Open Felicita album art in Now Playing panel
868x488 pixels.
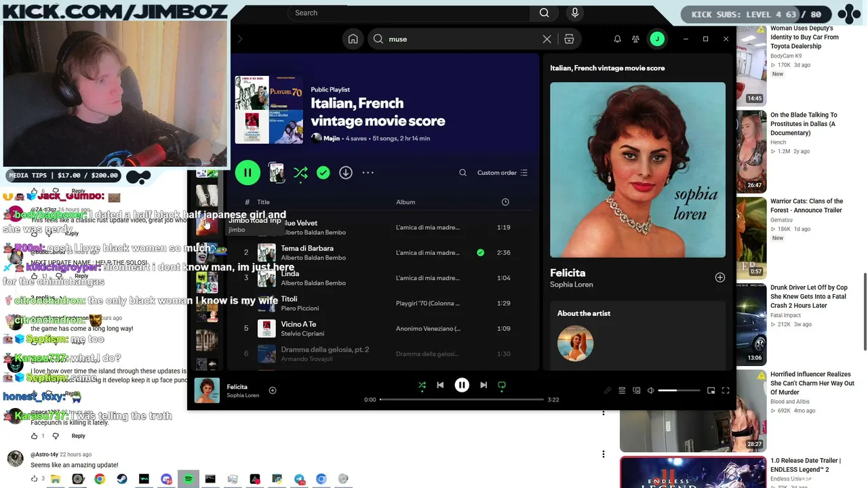[637, 170]
